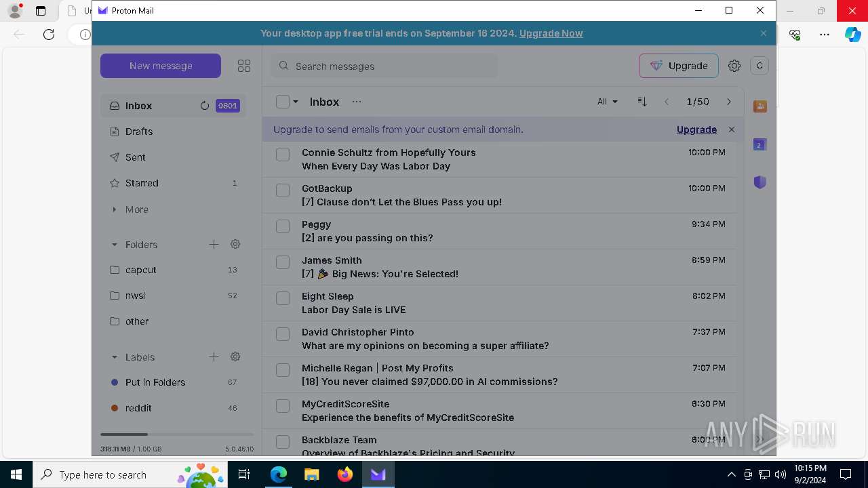Screen dimensions: 868x488
Task: Open the taskbar clock showing 10:15 PM
Action: (x=810, y=474)
